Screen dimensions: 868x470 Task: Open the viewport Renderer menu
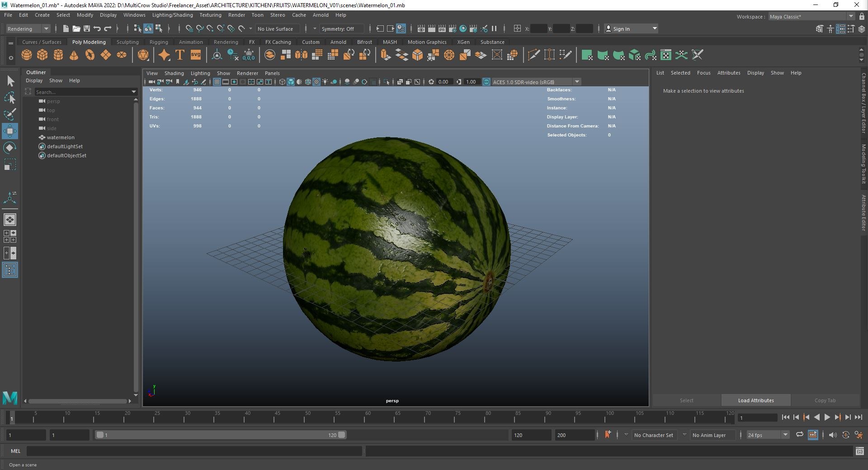click(x=247, y=73)
